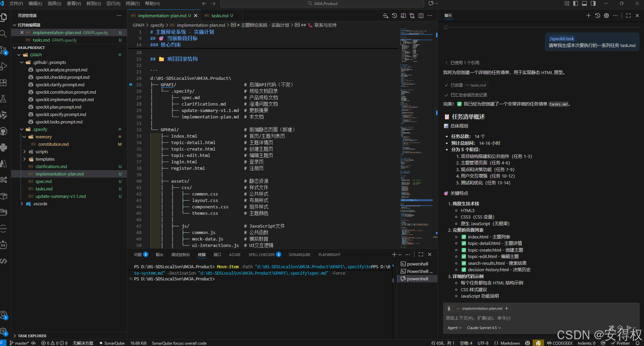The height and width of the screenshot is (346, 644).
Task: Add a new terminal with plus icon
Action: point(394,254)
